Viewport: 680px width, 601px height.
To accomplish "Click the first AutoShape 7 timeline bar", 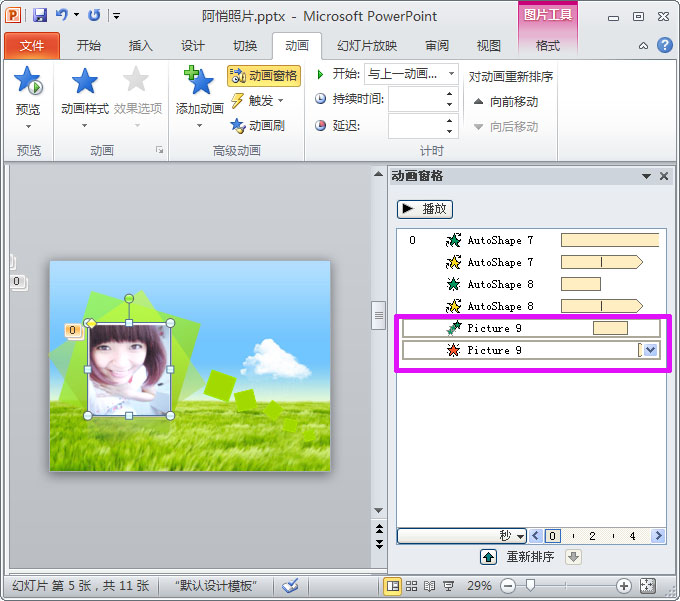I will [610, 240].
